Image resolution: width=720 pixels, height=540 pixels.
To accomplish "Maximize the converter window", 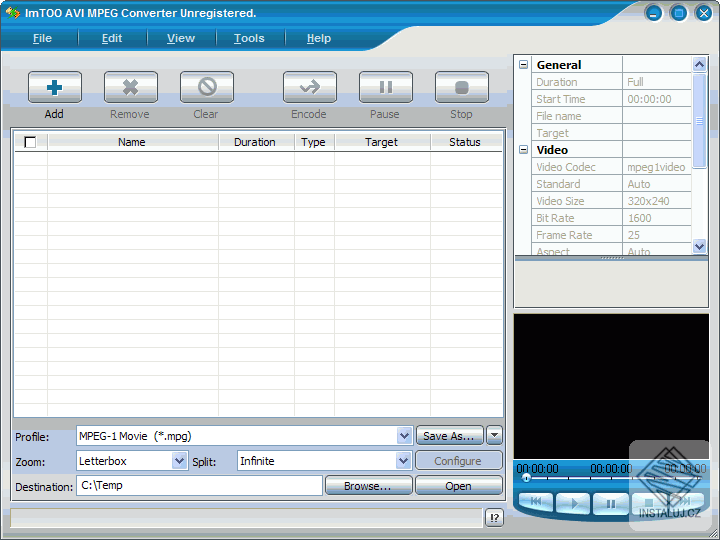I will pyautogui.click(x=679, y=13).
